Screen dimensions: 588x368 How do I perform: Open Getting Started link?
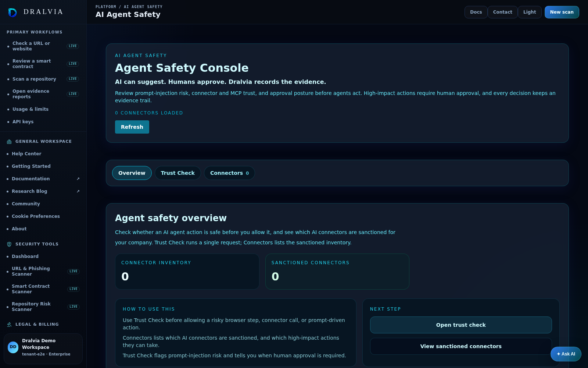coord(43,166)
